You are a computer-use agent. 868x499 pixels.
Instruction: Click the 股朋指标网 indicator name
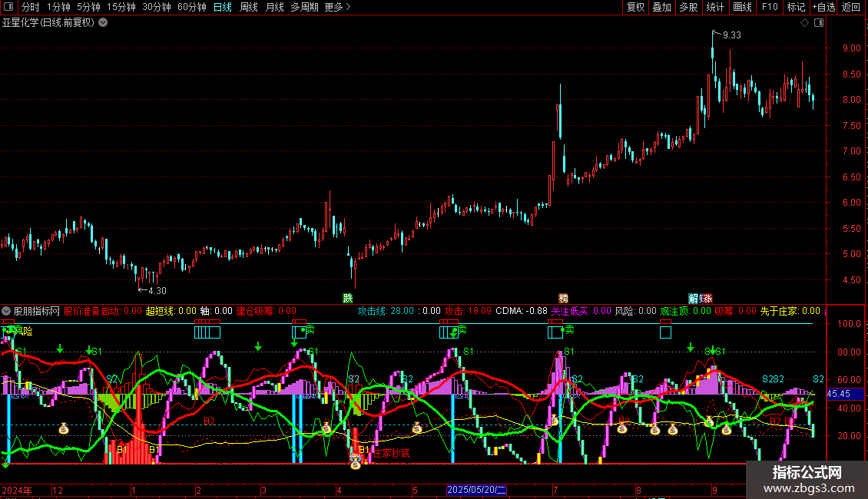[x=37, y=311]
